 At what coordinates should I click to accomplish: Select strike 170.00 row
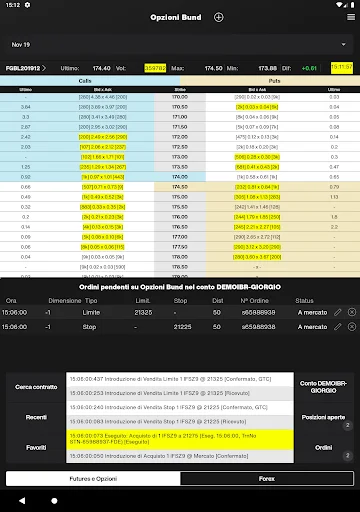click(x=180, y=97)
